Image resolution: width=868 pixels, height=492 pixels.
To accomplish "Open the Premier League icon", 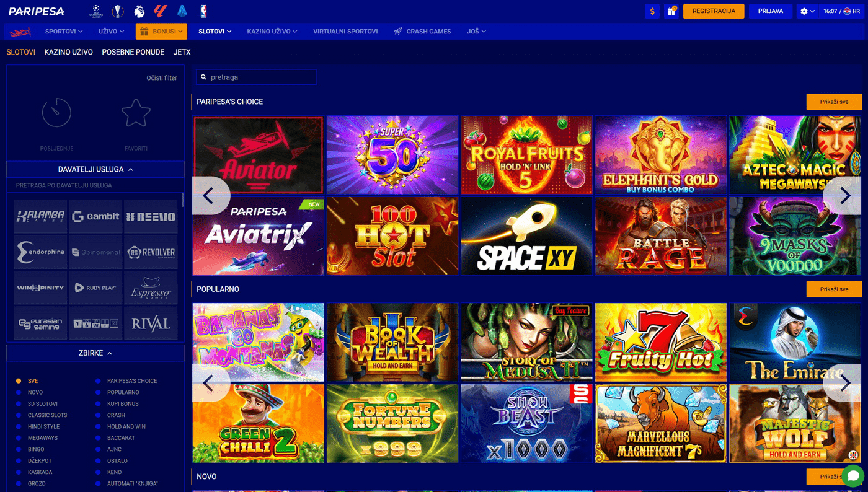I will (138, 11).
